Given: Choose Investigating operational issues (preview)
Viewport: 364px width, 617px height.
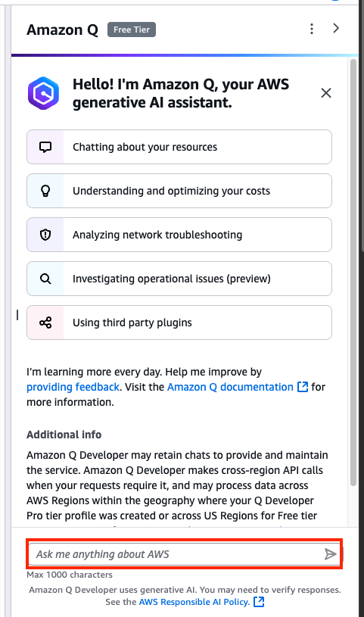Looking at the screenshot, I should (x=179, y=279).
